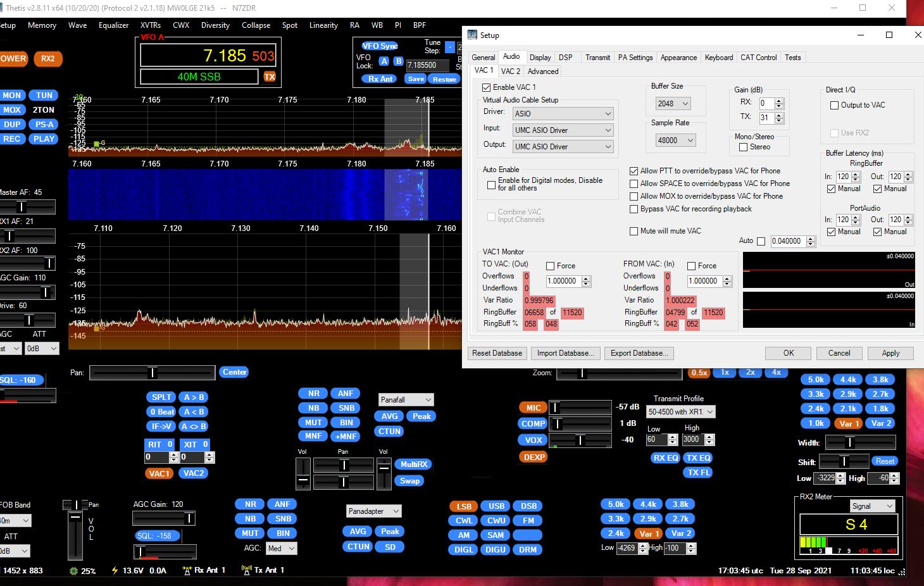Click the Center pan button
The width and height of the screenshot is (924, 586).
(234, 372)
